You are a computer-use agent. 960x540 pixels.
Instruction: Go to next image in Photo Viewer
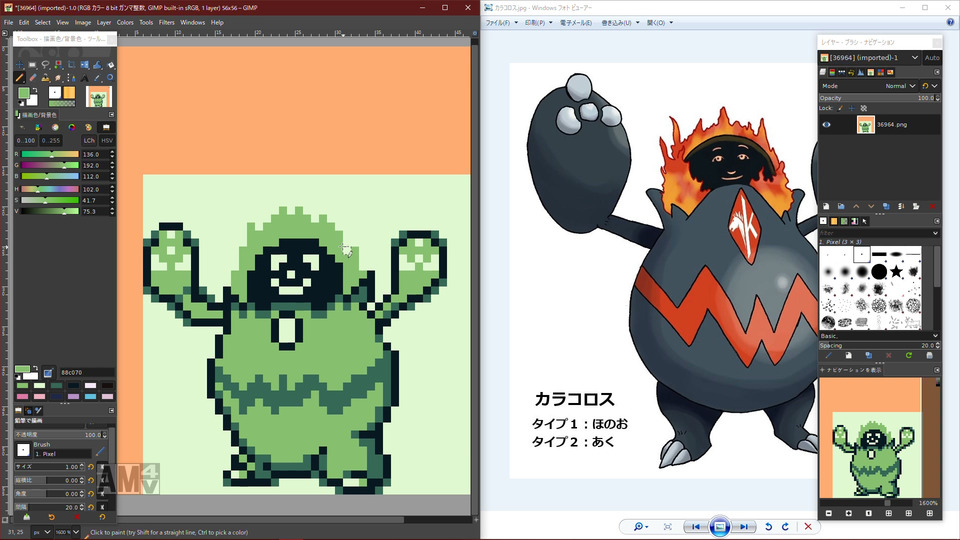point(743,527)
